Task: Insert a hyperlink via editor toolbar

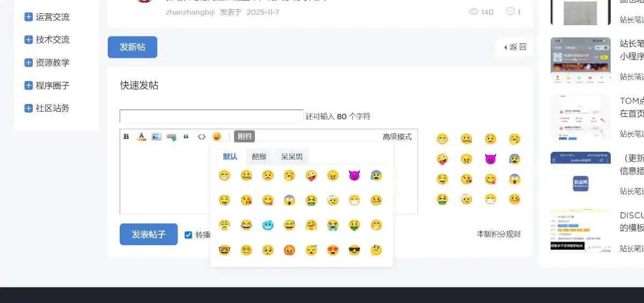Action: [171, 137]
